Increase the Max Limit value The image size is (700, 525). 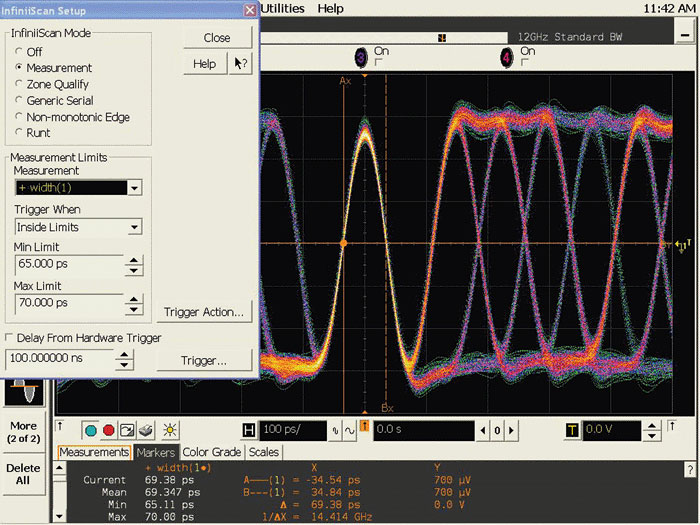(133, 300)
